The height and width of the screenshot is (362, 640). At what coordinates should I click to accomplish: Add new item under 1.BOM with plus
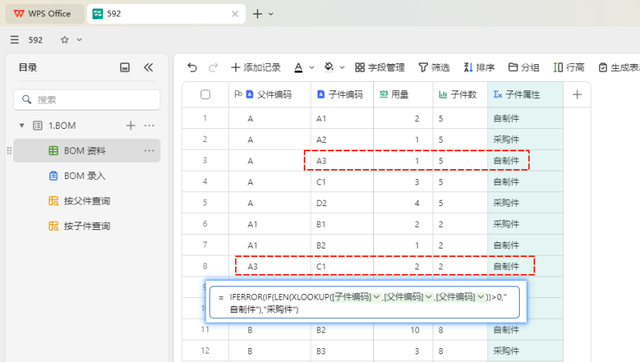click(x=131, y=126)
